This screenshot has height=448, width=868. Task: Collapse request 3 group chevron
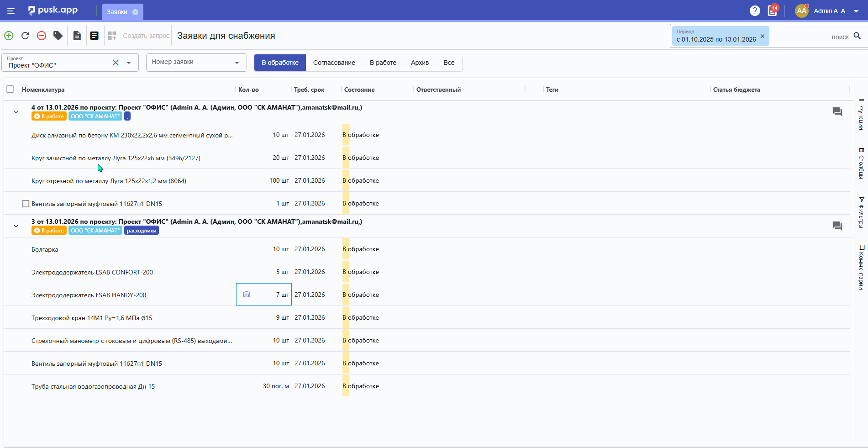(16, 226)
